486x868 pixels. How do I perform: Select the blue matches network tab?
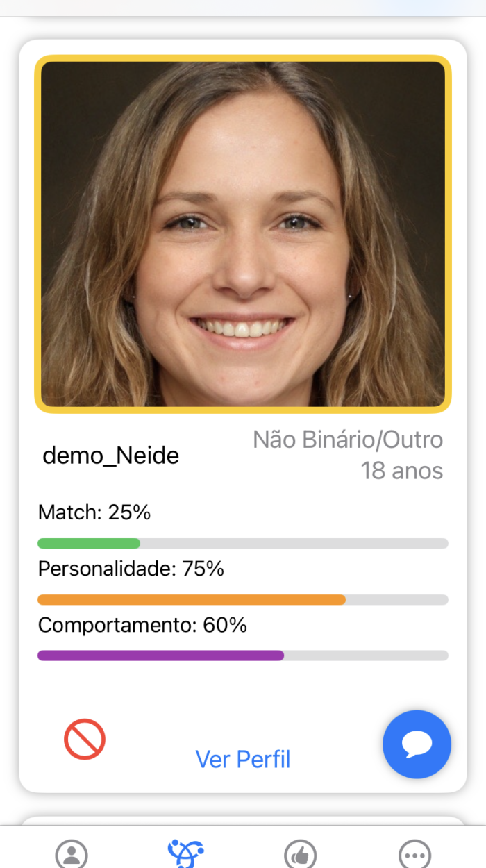click(x=185, y=853)
